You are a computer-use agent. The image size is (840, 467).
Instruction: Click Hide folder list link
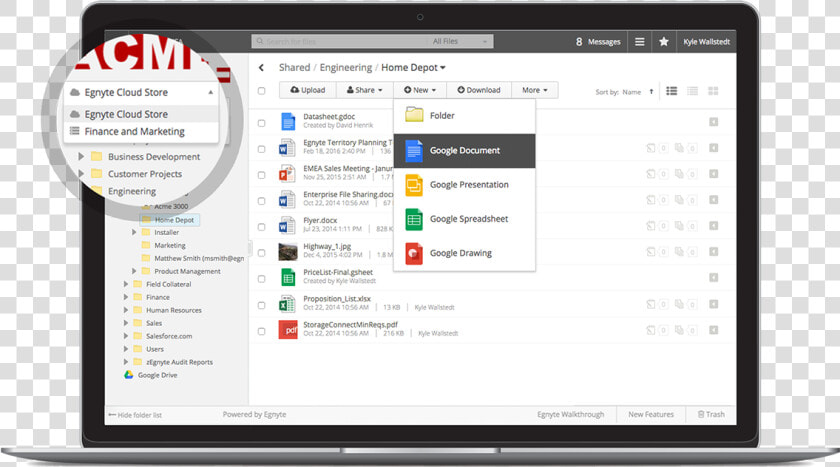click(135, 415)
